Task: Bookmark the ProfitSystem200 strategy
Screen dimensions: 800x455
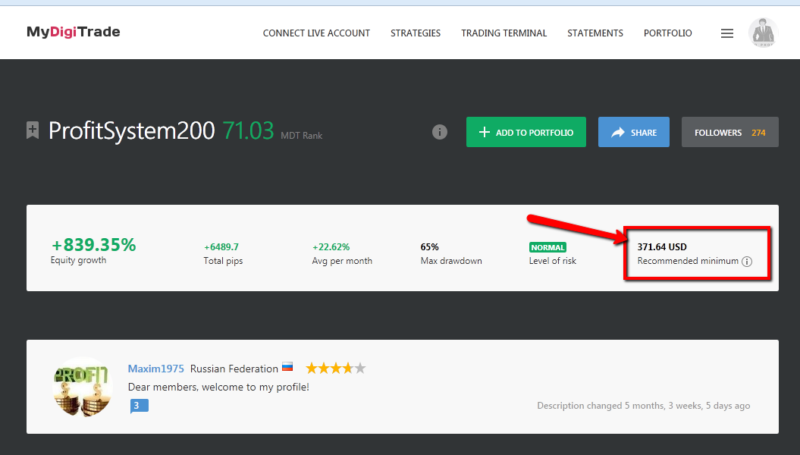Action: coord(33,130)
